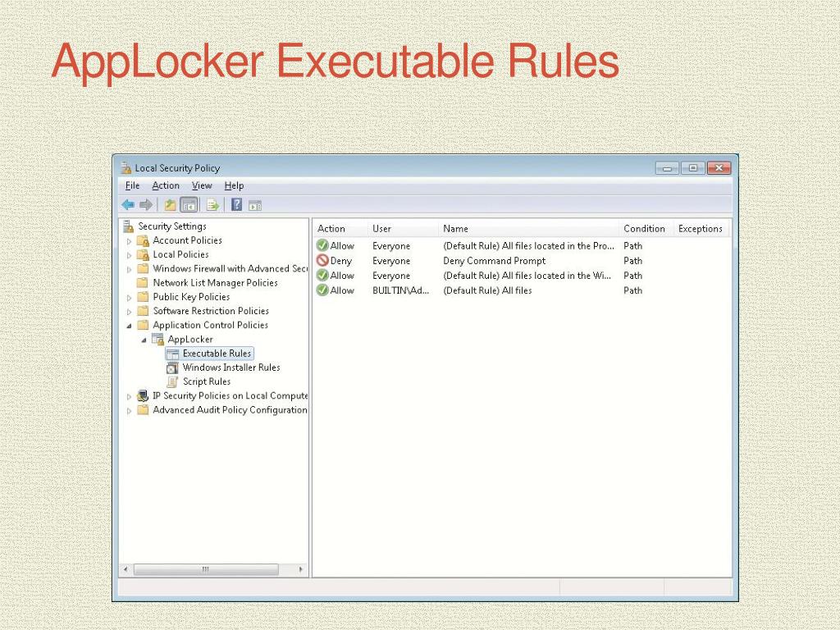Sort by the User column header
This screenshot has width=840, height=630.
pyautogui.click(x=403, y=229)
